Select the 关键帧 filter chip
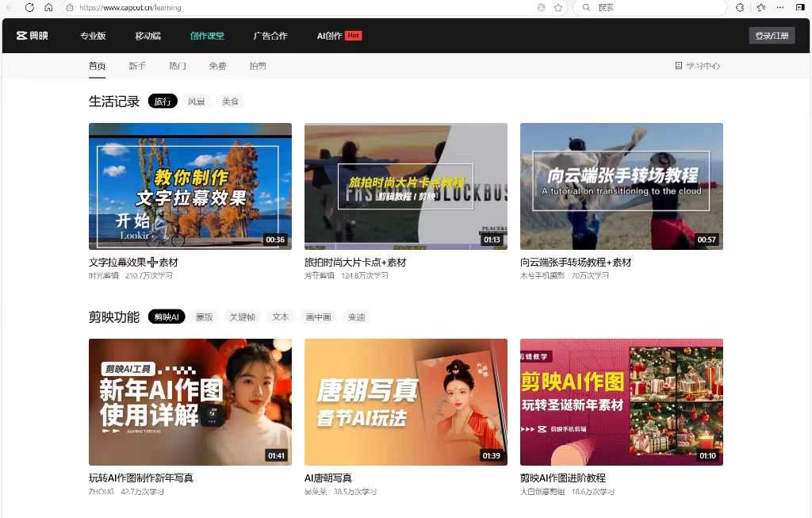The width and height of the screenshot is (812, 518). point(242,317)
